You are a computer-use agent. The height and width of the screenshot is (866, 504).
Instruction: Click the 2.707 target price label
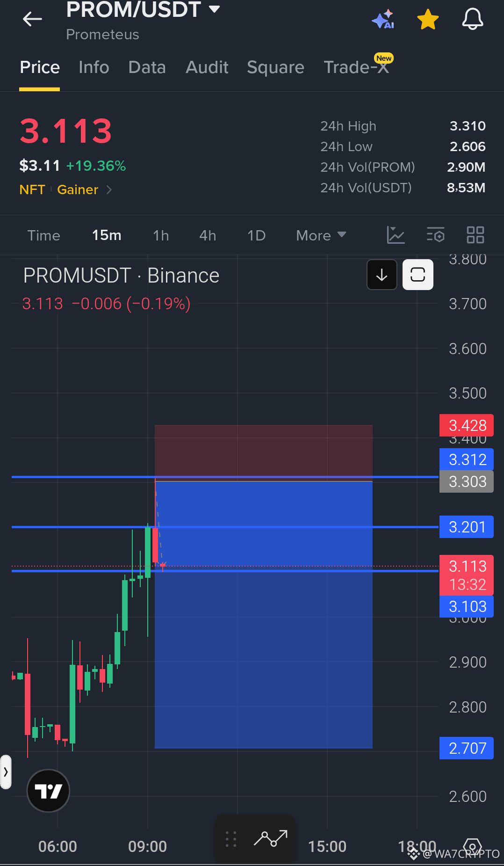point(467,748)
